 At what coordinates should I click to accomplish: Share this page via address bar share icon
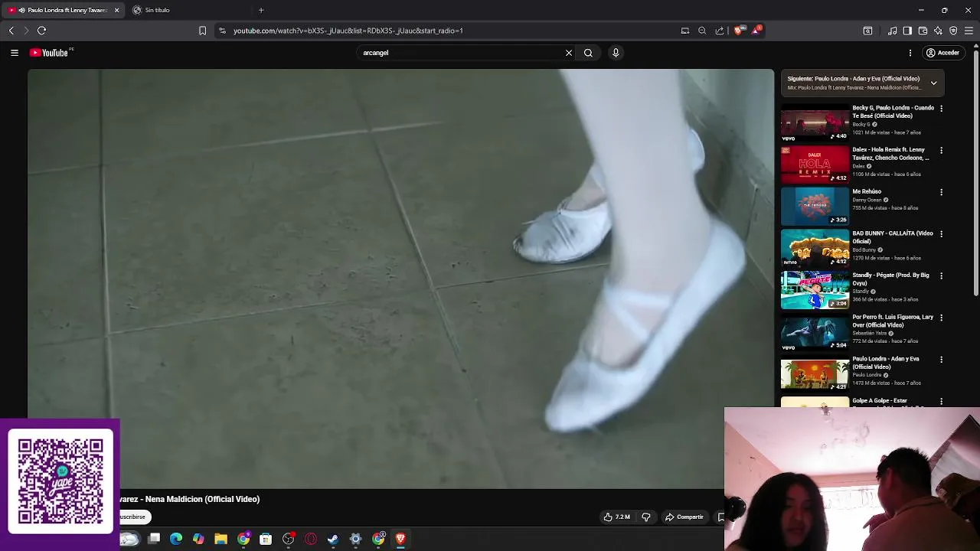(x=720, y=31)
